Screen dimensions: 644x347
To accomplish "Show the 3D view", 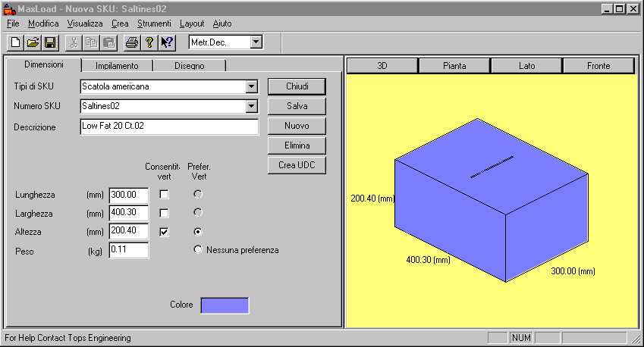I will (x=382, y=66).
